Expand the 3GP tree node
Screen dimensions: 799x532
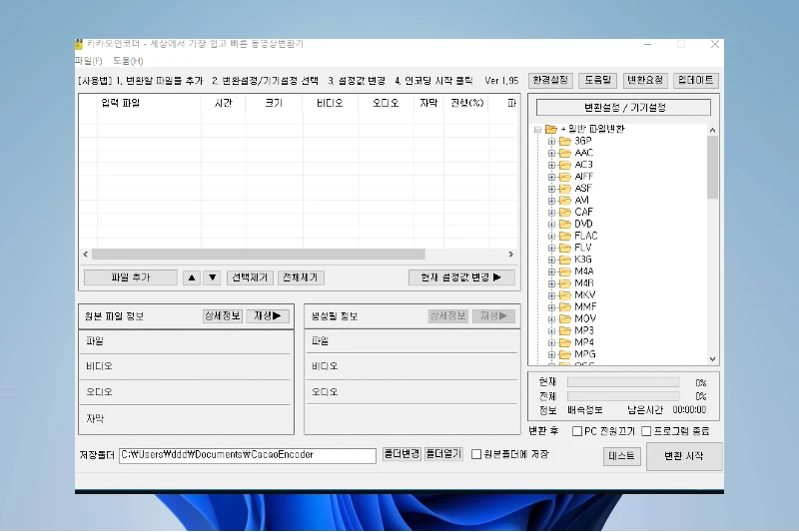click(551, 141)
